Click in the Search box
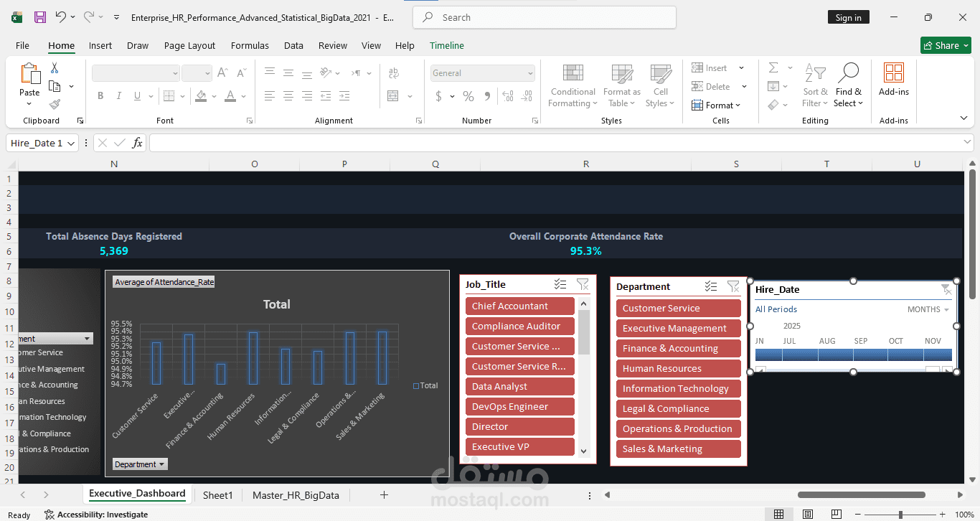This screenshot has width=980, height=521. (545, 17)
